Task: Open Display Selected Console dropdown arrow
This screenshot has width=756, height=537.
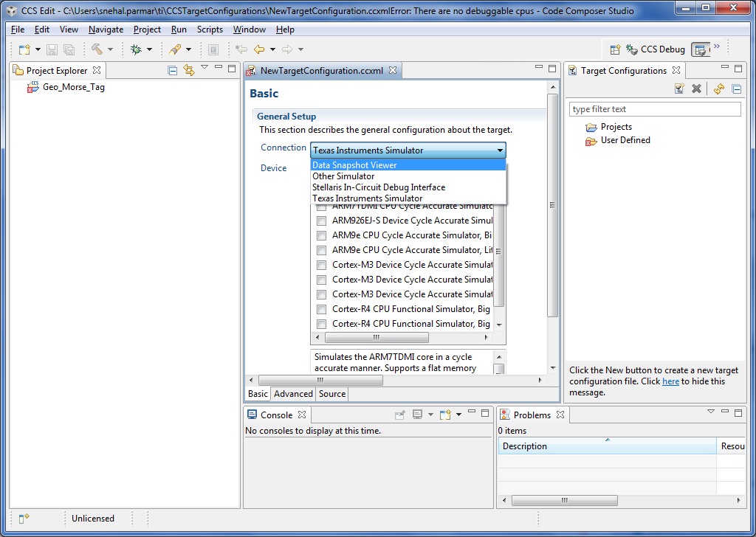Action: [430, 415]
